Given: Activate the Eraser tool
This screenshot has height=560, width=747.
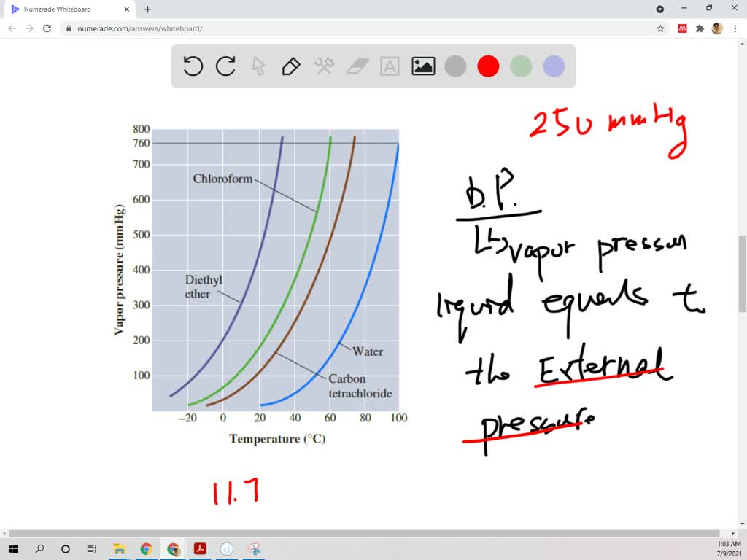Looking at the screenshot, I should coord(356,66).
